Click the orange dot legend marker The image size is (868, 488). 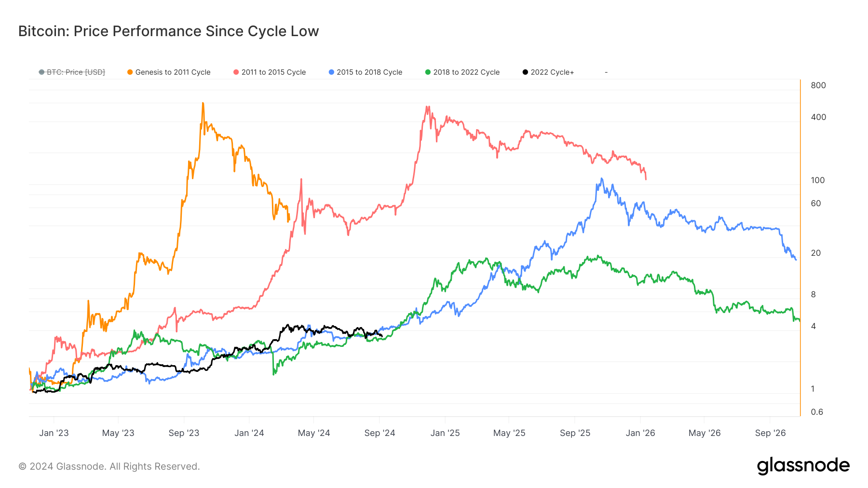pos(130,72)
